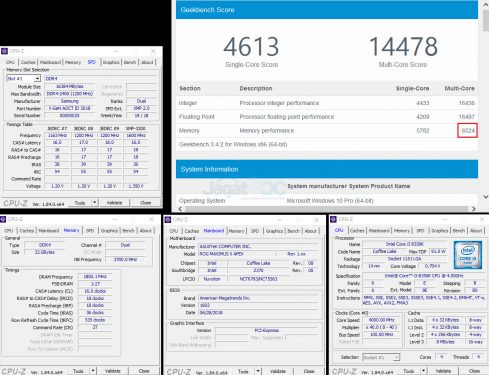Open Graphics tab in Mainboard window
The width and height of the screenshot is (489, 375).
274,231
